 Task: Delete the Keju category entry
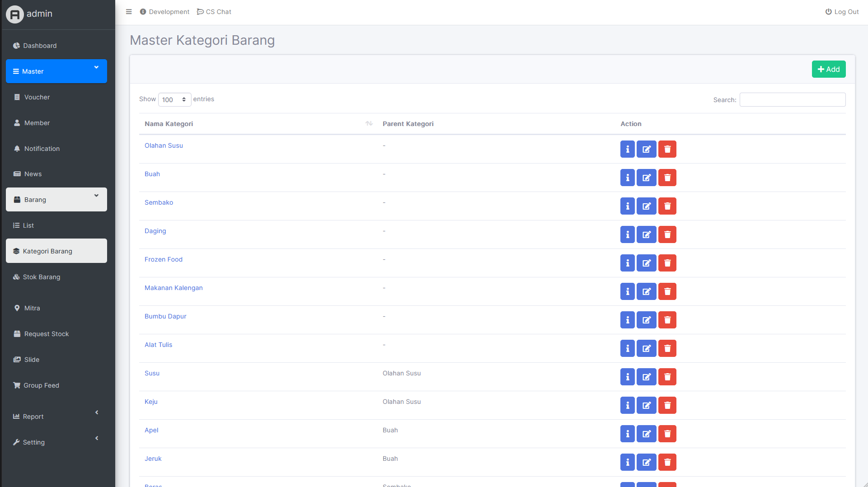click(667, 405)
